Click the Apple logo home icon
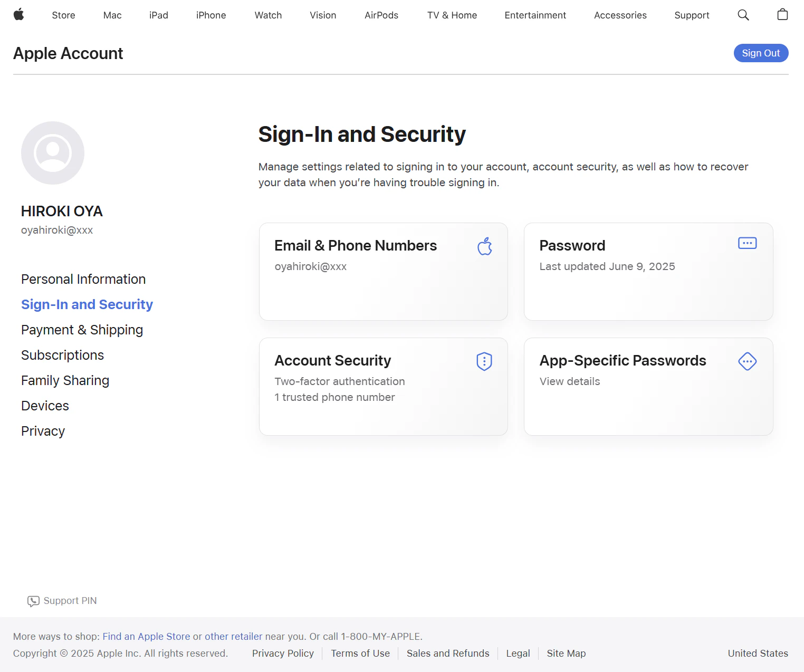This screenshot has height=672, width=804. [x=19, y=15]
